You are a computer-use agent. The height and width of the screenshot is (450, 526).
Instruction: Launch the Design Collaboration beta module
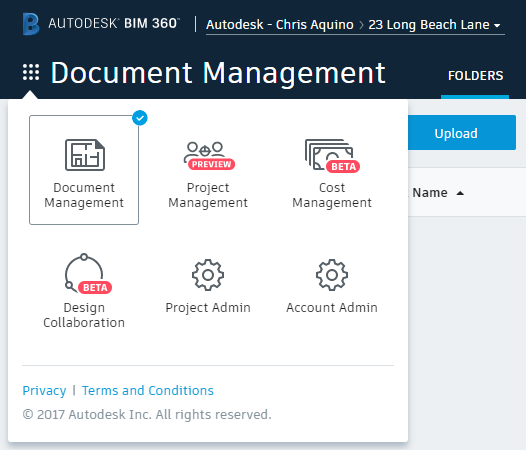point(84,291)
